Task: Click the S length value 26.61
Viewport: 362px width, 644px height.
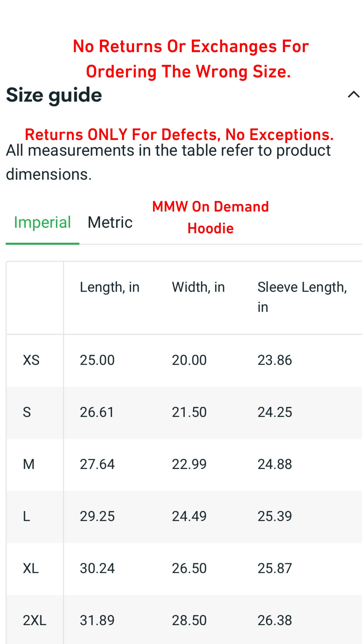Action: pyautogui.click(x=97, y=412)
